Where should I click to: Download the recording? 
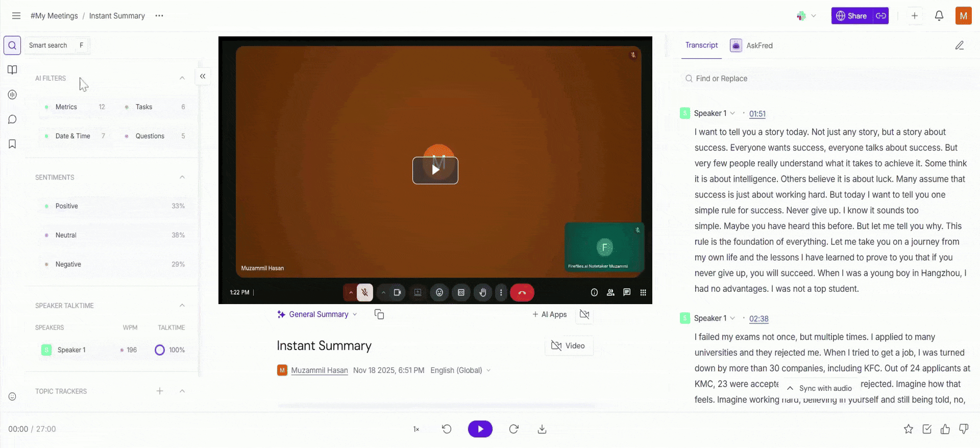point(542,429)
